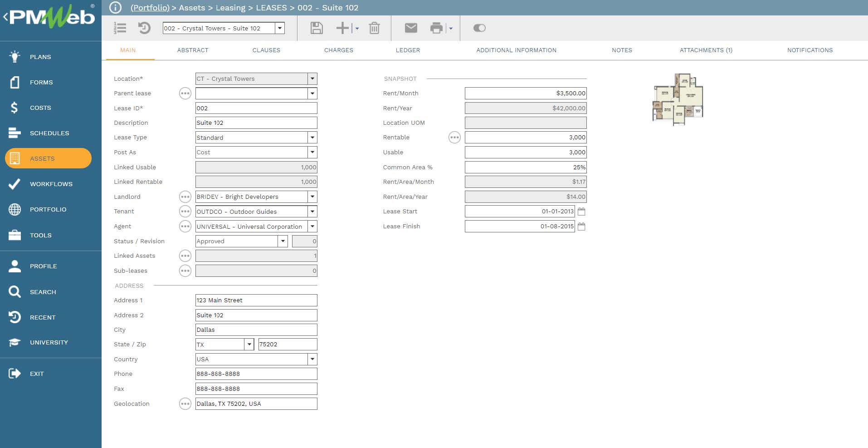
Task: Add a new lease record
Action: [x=342, y=28]
